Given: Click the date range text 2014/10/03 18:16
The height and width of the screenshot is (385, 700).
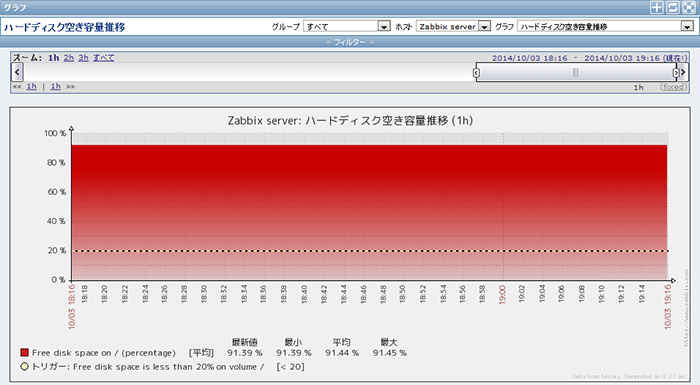Looking at the screenshot, I should coord(529,58).
